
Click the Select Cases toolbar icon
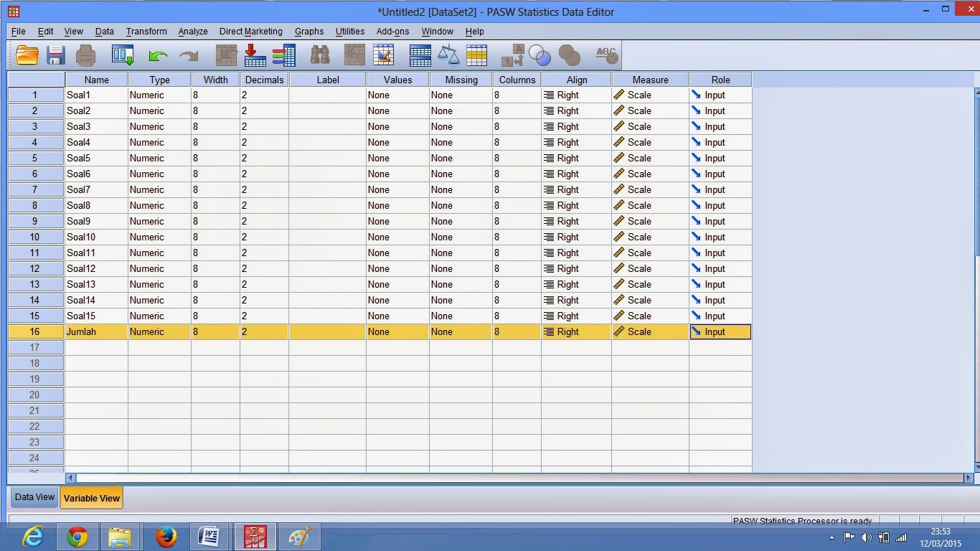pos(476,55)
